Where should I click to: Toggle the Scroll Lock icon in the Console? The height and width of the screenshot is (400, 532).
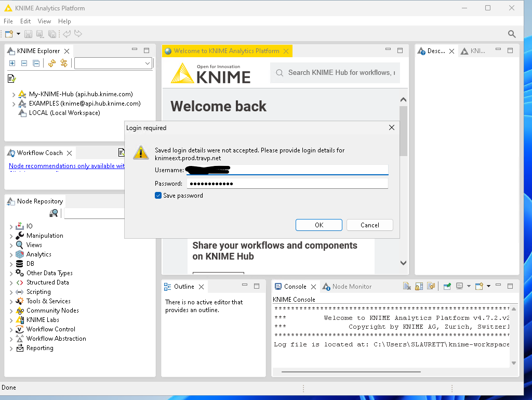coord(419,287)
